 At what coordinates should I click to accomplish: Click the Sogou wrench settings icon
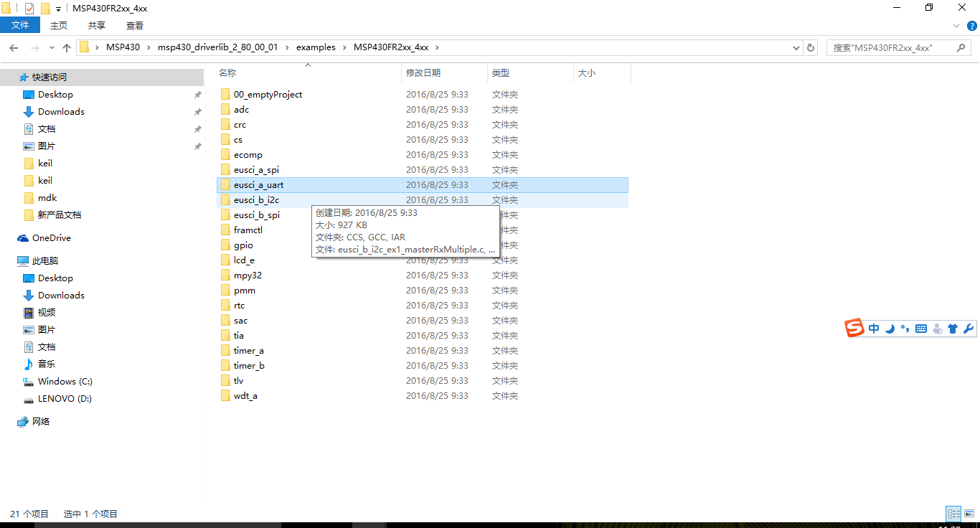pos(968,329)
